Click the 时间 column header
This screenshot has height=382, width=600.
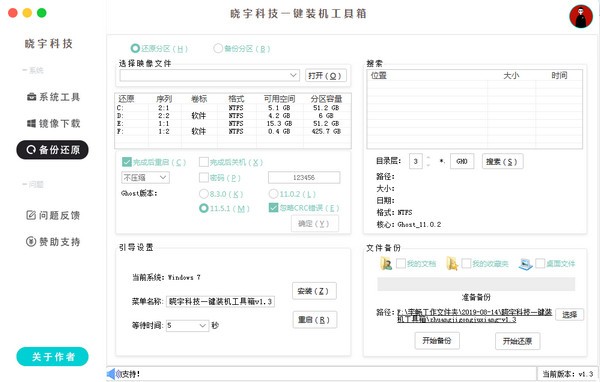tap(559, 75)
